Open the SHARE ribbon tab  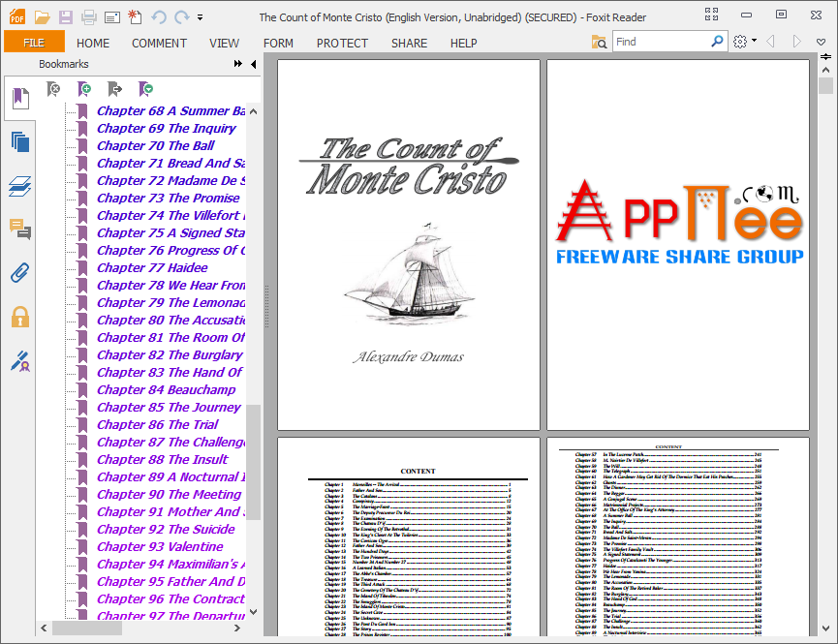(410, 43)
